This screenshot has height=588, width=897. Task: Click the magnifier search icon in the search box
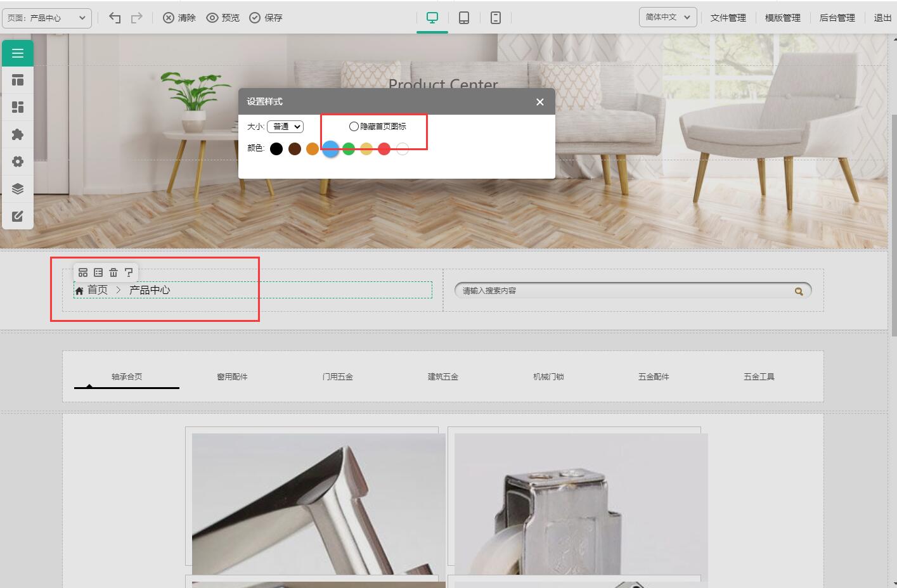[x=799, y=291]
